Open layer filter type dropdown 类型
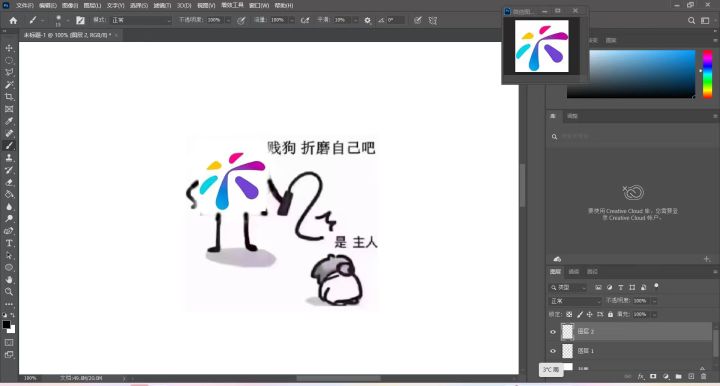The height and width of the screenshot is (386, 720). pyautogui.click(x=568, y=287)
